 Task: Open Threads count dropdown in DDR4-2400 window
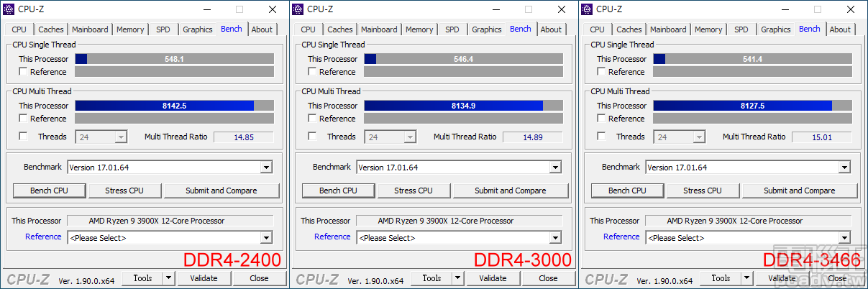[121, 137]
